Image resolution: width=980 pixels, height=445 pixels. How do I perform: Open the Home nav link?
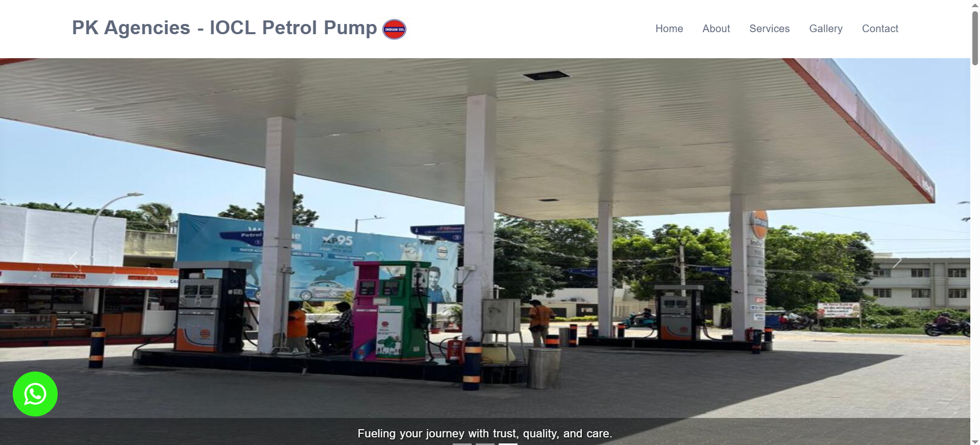669,29
